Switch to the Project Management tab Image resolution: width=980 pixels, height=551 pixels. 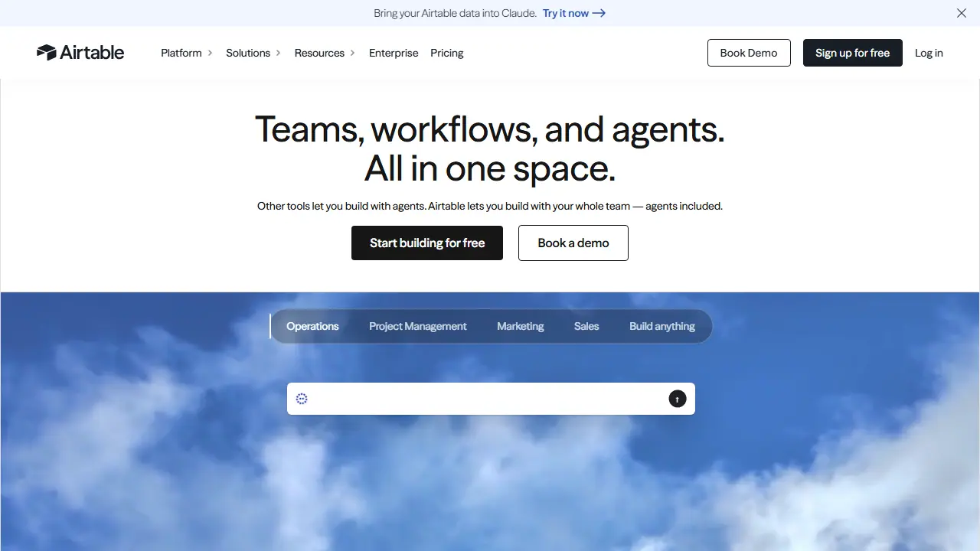pyautogui.click(x=418, y=326)
